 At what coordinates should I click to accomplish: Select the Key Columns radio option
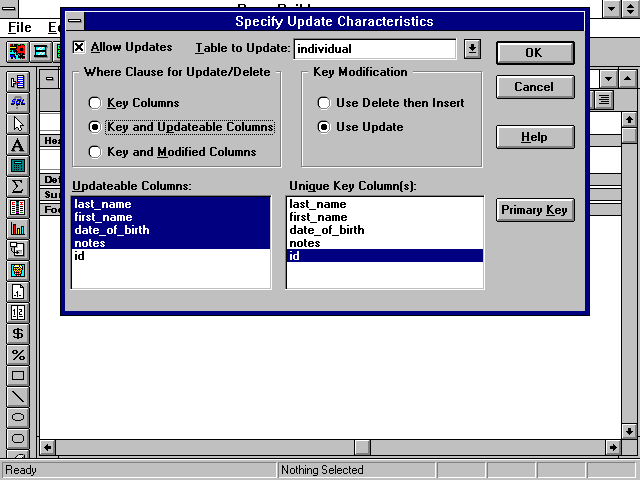pyautogui.click(x=95, y=103)
